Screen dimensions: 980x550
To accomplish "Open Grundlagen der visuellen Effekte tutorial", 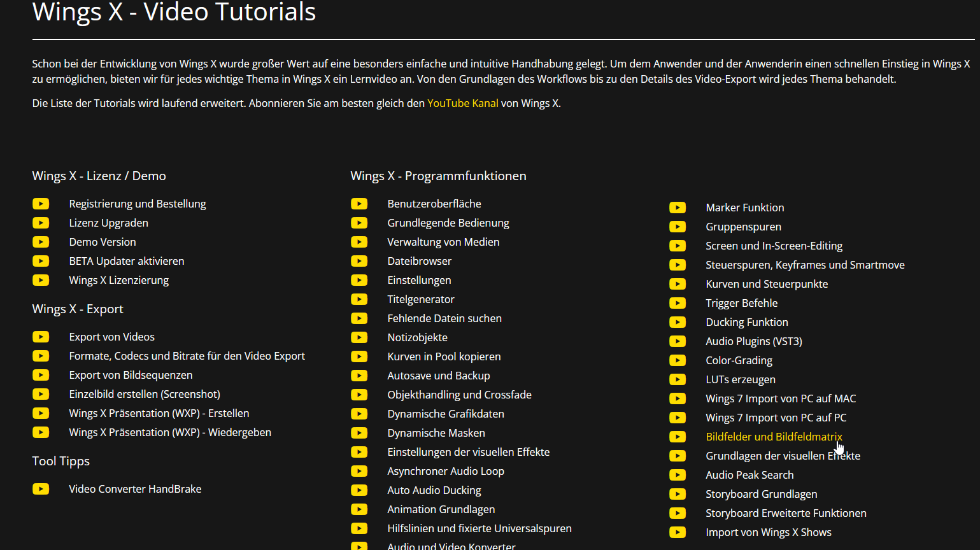I will click(783, 456).
